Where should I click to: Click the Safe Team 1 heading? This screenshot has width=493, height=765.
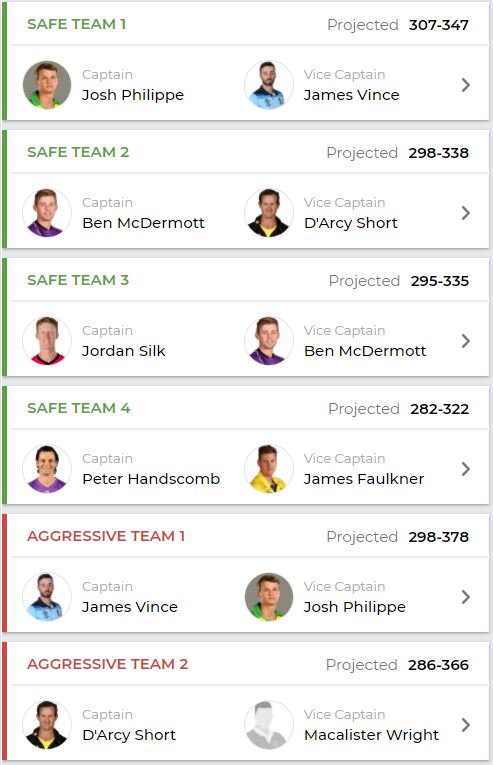click(x=77, y=24)
